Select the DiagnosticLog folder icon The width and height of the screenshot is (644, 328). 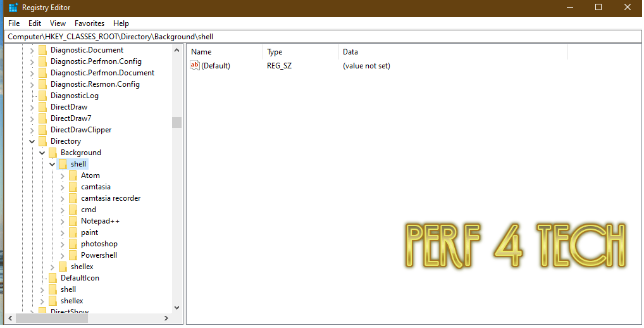pos(43,96)
